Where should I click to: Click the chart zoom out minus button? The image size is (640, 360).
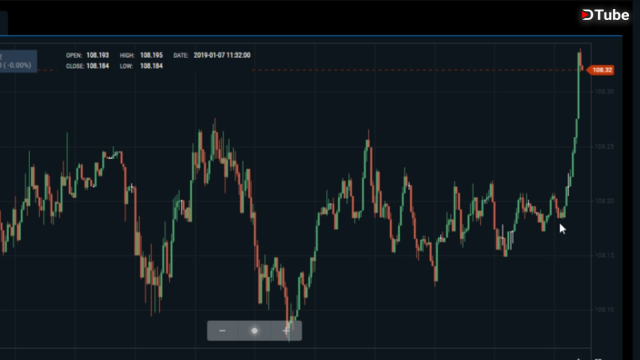222,331
